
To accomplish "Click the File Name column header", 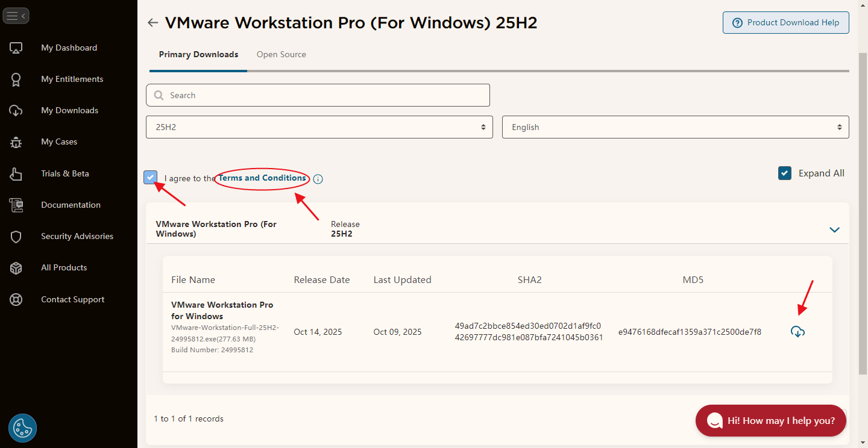I will (x=193, y=280).
